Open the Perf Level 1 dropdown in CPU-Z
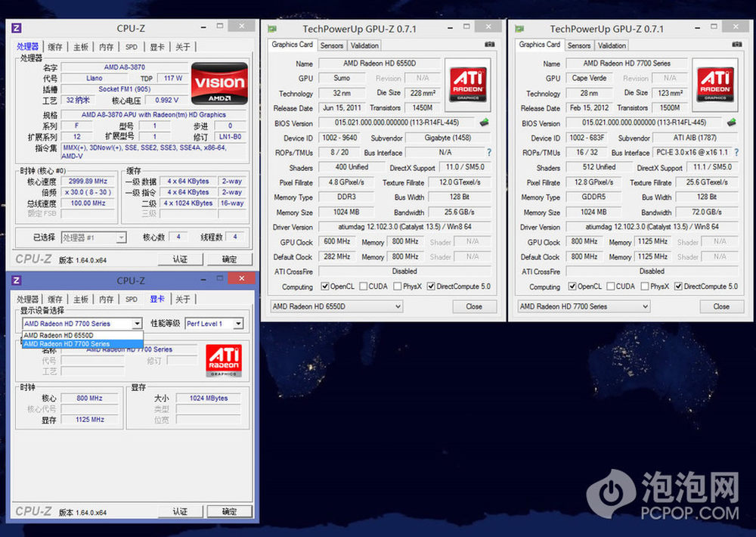This screenshot has width=756, height=537. coord(215,324)
